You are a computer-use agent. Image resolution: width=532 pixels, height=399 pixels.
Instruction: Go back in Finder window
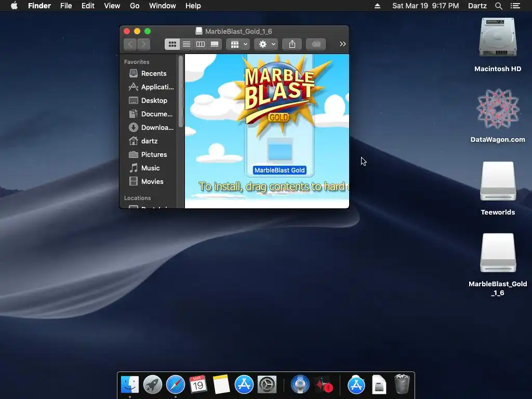[x=130, y=44]
